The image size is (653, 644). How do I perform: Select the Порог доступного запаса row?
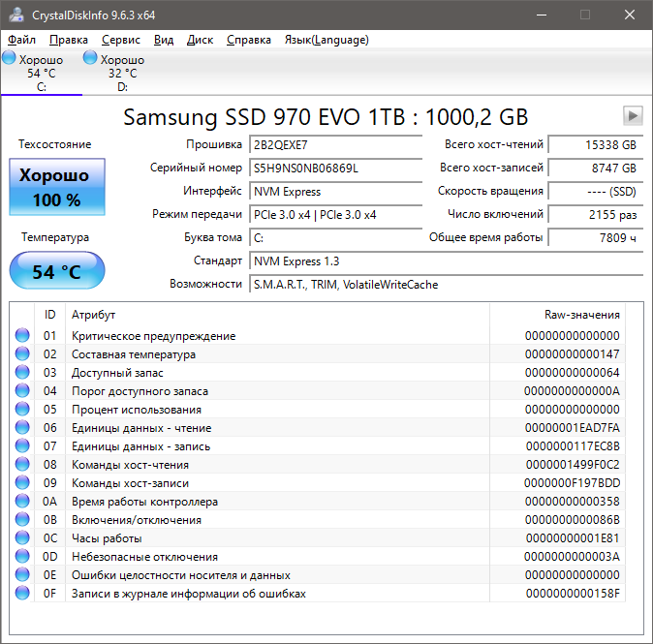point(318,390)
